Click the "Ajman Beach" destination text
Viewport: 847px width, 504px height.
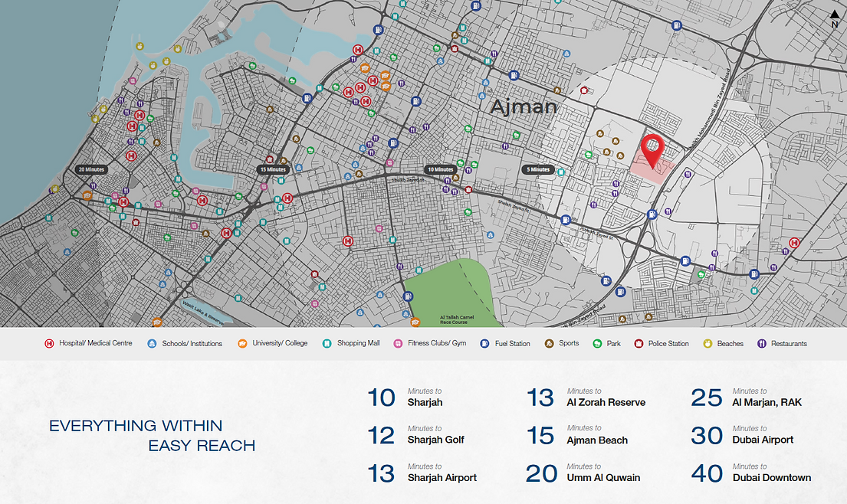click(x=597, y=440)
